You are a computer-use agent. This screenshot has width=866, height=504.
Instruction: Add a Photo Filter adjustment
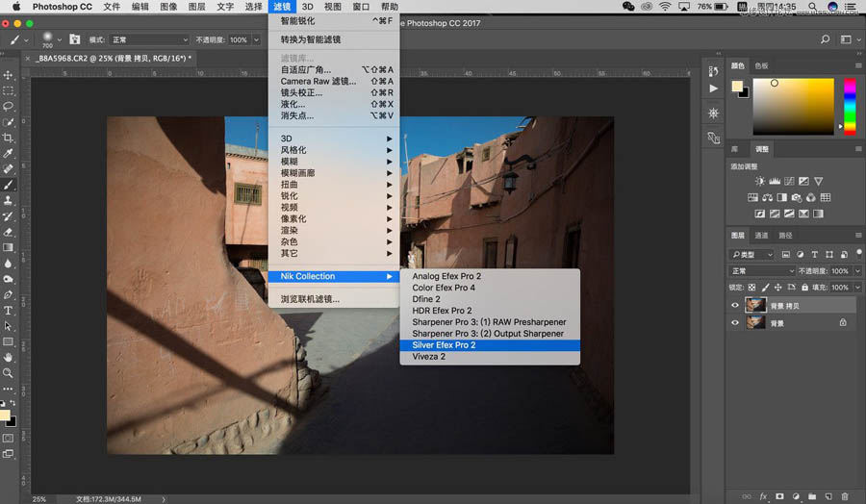coord(797,197)
